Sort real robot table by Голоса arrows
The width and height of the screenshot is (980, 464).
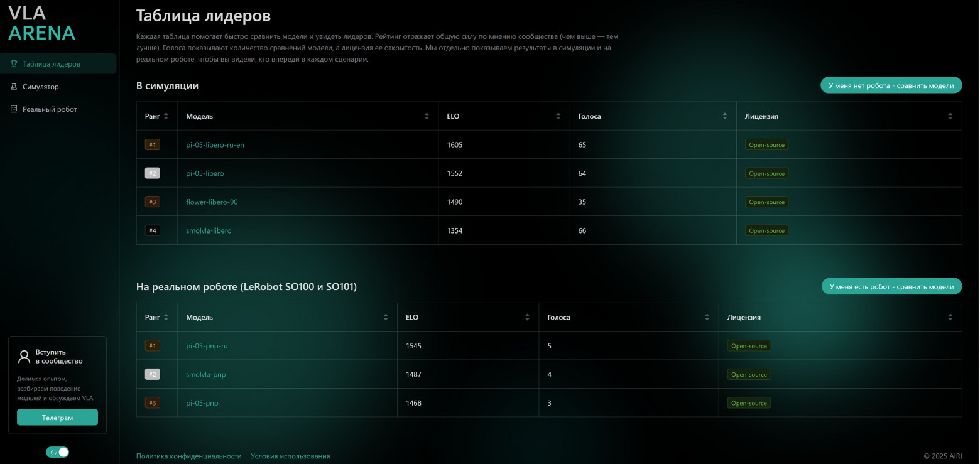click(x=707, y=318)
